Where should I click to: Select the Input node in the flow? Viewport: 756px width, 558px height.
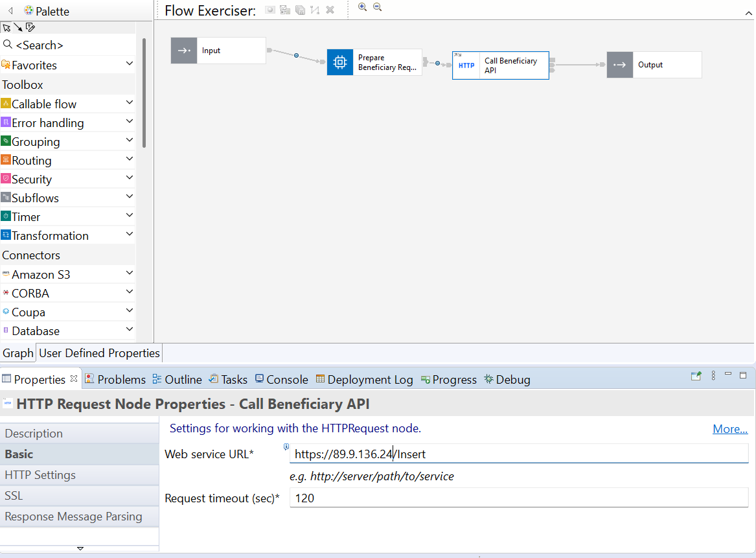pyautogui.click(x=218, y=50)
